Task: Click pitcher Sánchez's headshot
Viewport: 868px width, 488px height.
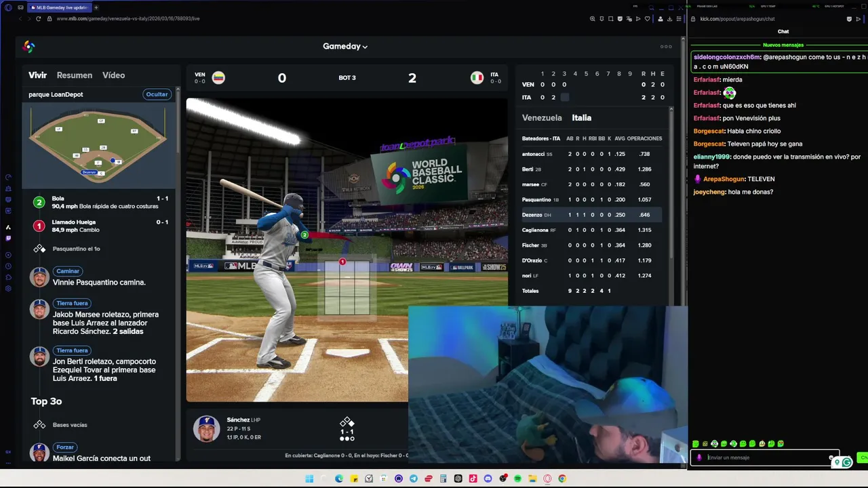Action: [206, 428]
